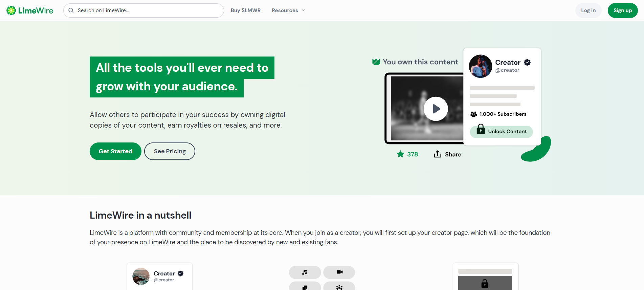Image resolution: width=644 pixels, height=290 pixels.
Task: Click the LimeWire logo in the header
Action: coord(30,10)
